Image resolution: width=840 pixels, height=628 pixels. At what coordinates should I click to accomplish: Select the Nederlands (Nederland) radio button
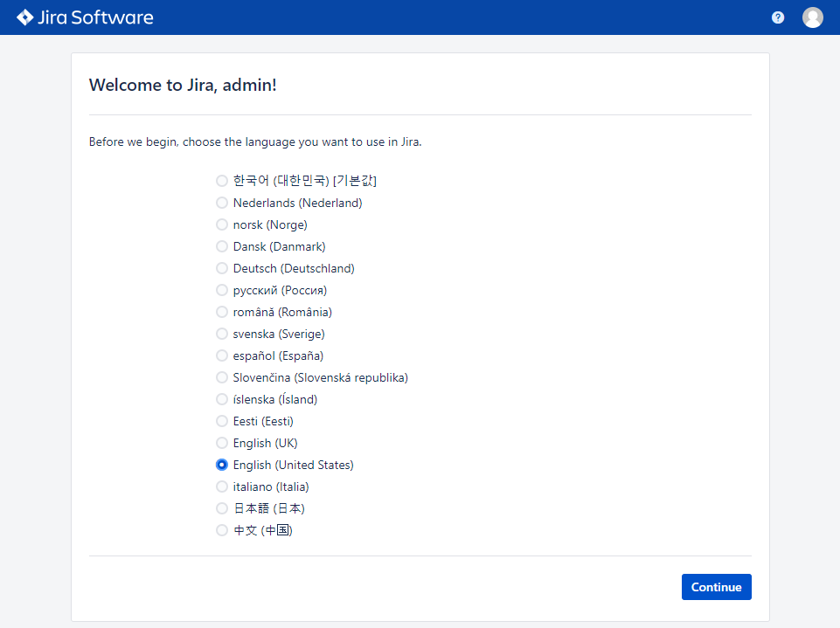222,203
